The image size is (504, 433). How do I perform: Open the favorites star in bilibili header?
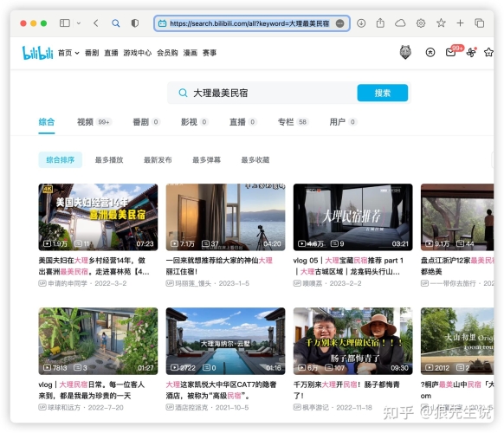click(x=488, y=53)
